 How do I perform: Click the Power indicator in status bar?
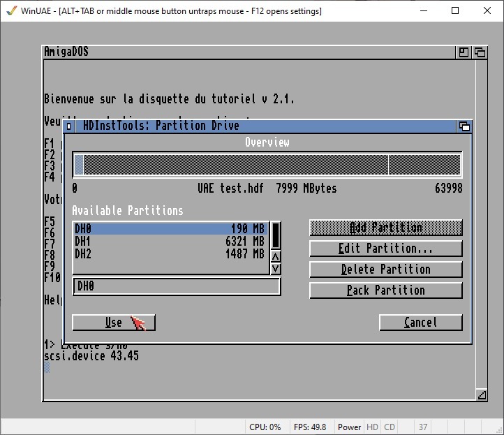click(x=349, y=427)
